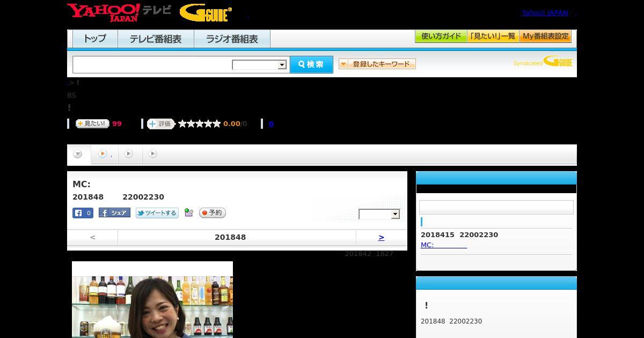Tweet with the ツイートする button

click(157, 213)
